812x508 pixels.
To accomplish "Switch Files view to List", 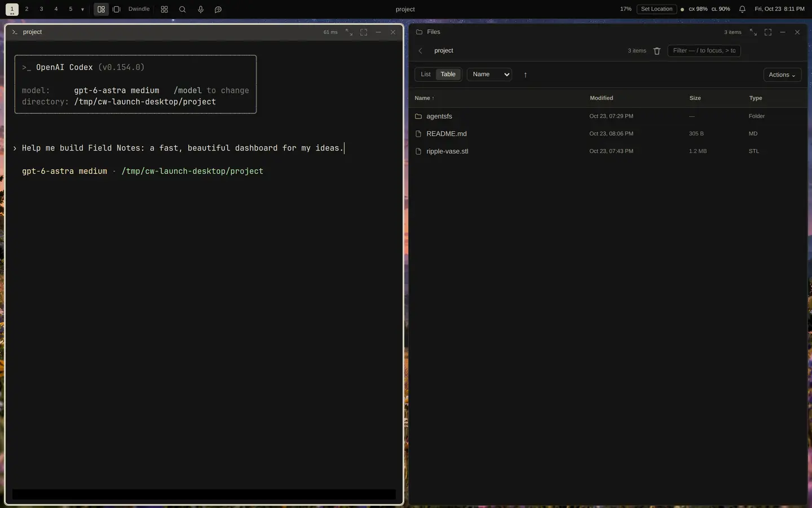I will [x=426, y=75].
